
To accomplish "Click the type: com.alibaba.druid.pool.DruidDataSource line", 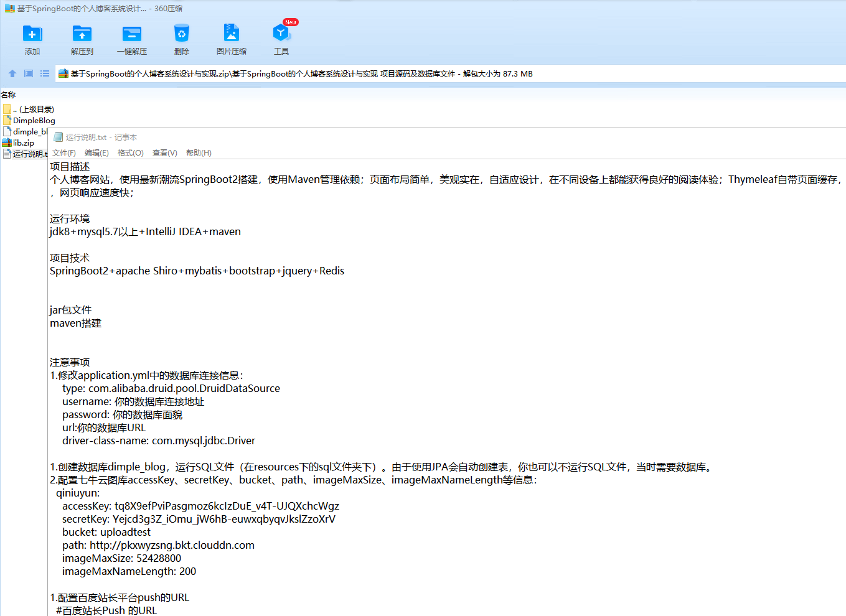I will click(x=171, y=389).
